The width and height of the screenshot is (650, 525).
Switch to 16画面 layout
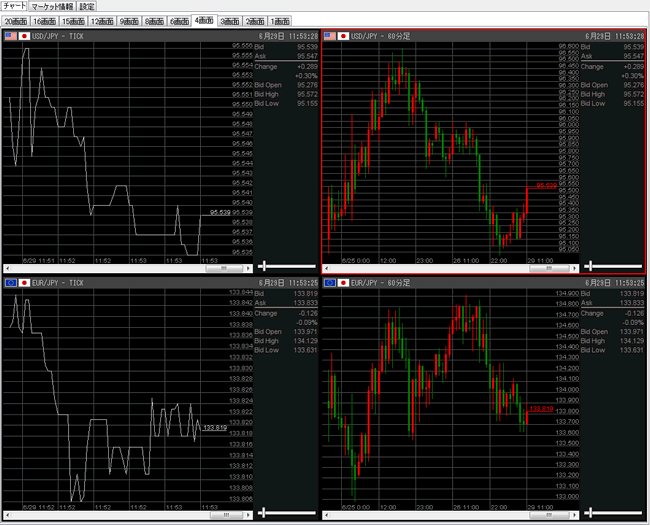[x=44, y=21]
